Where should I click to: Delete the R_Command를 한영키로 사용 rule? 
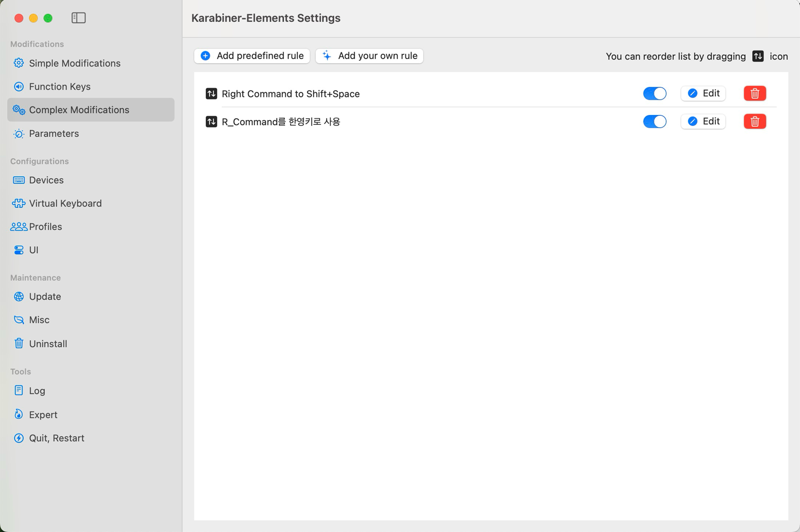click(x=755, y=122)
